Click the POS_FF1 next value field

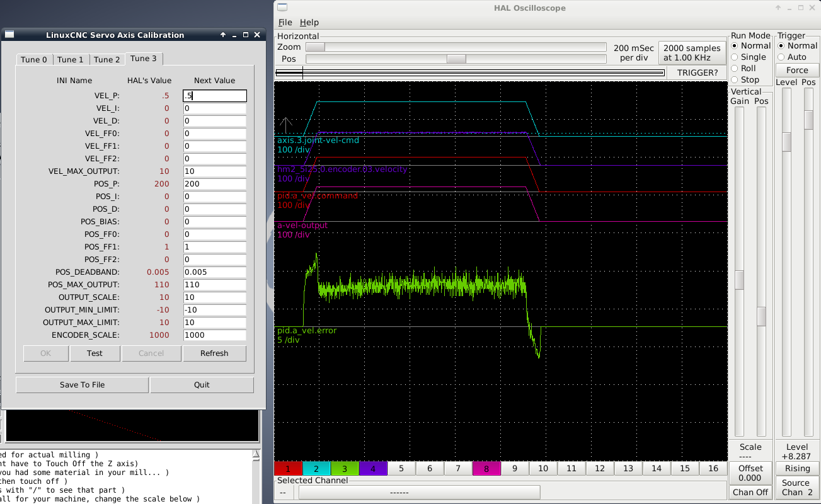click(x=214, y=247)
